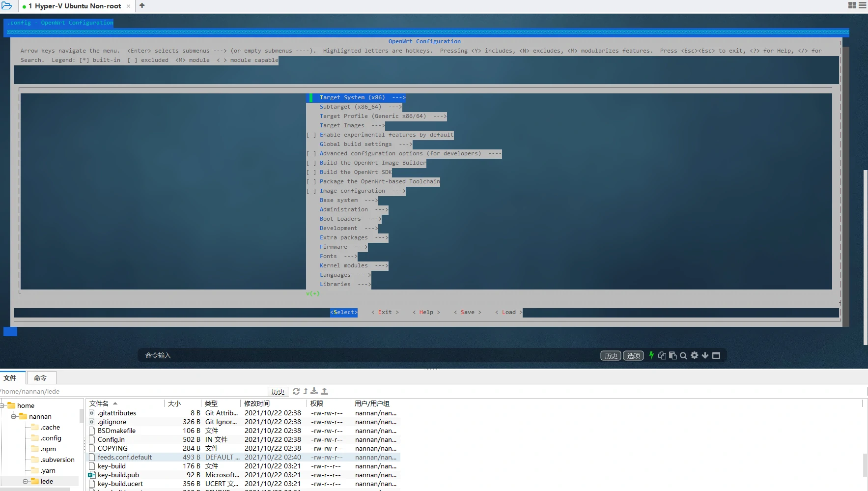Toggle Advanced configuration options checkbox
The height and width of the screenshot is (491, 868).
click(x=311, y=153)
